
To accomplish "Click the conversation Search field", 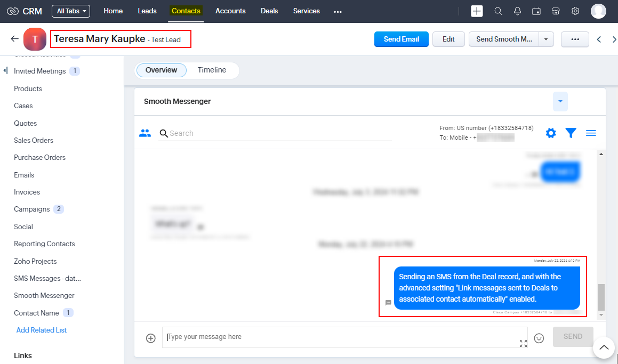I will point(275,133).
